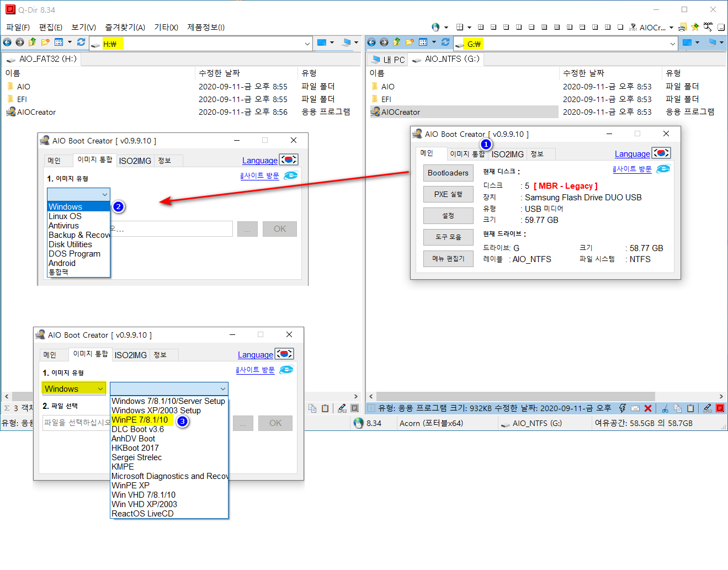Open the 즐겨찾기(A) menu
This screenshot has width=728, height=570.
125,27
